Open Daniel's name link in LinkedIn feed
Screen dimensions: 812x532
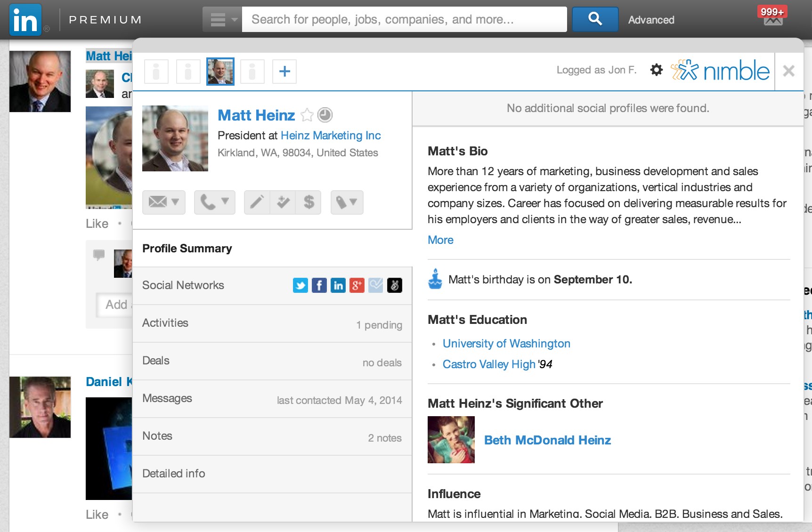coord(109,382)
